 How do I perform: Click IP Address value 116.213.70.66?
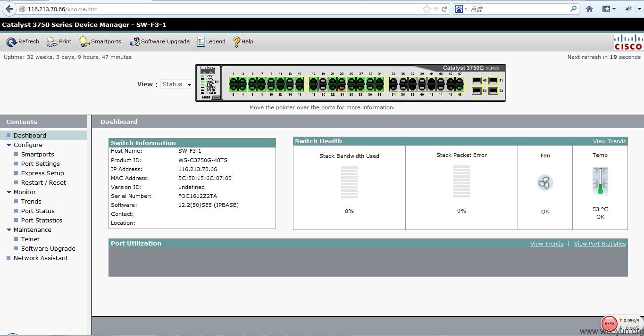tap(198, 169)
